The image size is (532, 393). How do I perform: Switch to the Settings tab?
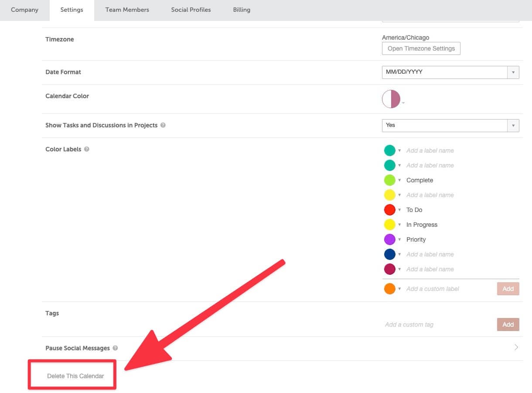point(72,10)
